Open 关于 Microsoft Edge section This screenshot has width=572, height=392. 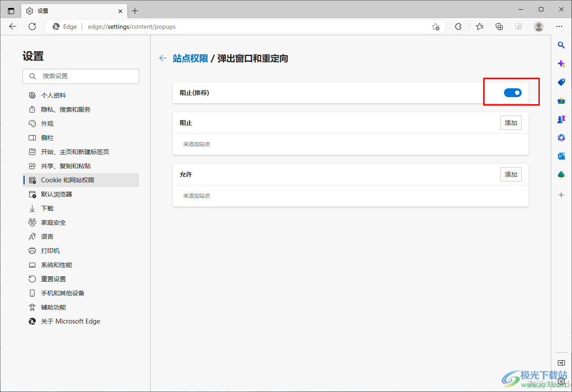click(81, 321)
